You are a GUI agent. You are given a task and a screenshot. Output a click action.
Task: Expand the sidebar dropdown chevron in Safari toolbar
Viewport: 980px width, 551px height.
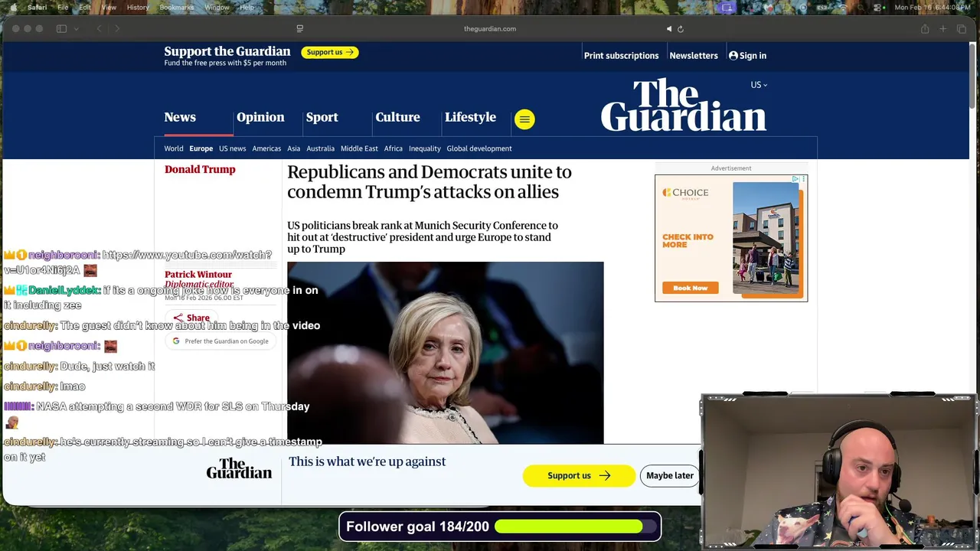pos(76,29)
